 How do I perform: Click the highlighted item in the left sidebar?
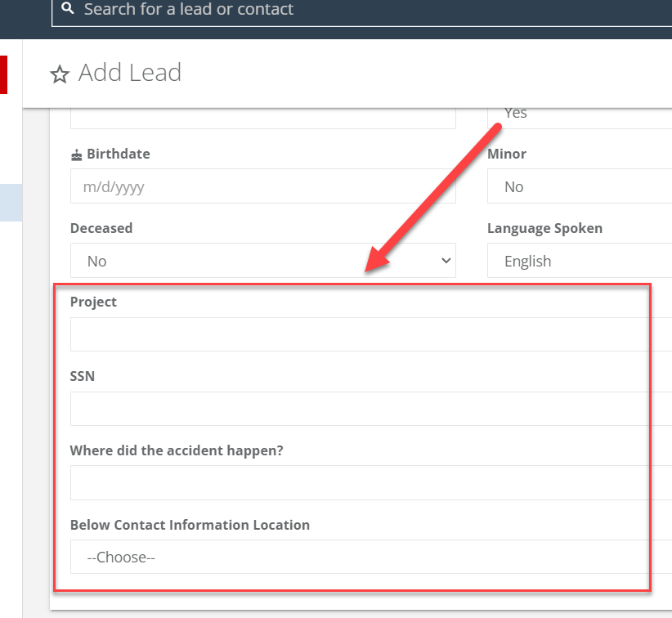(x=11, y=203)
